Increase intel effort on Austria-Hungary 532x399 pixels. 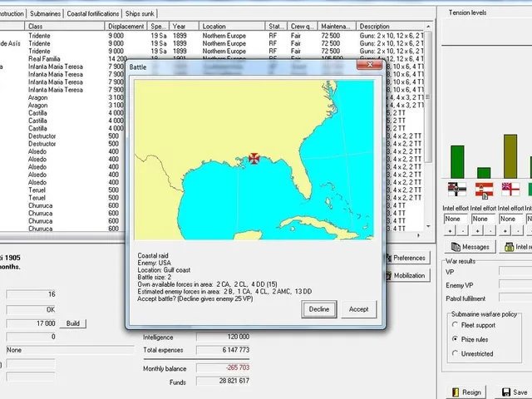[x=477, y=231]
